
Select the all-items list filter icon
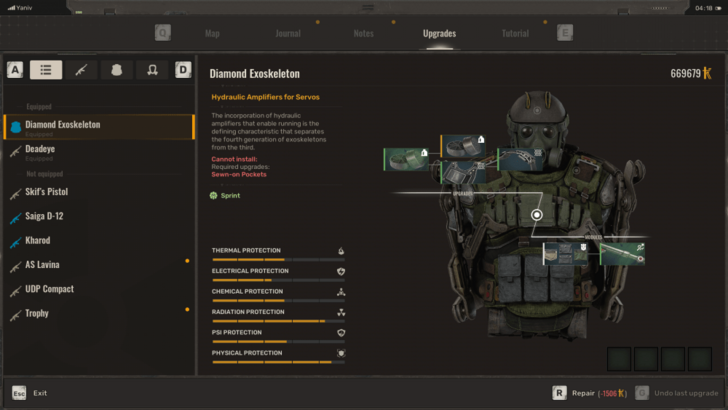pyautogui.click(x=45, y=70)
